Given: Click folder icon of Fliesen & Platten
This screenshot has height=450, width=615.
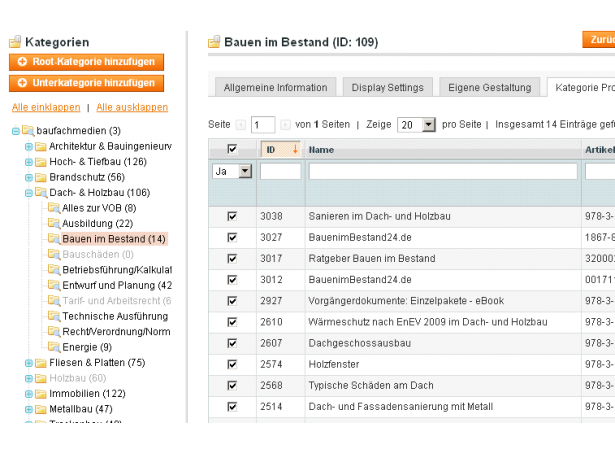Looking at the screenshot, I should click(x=41, y=363).
